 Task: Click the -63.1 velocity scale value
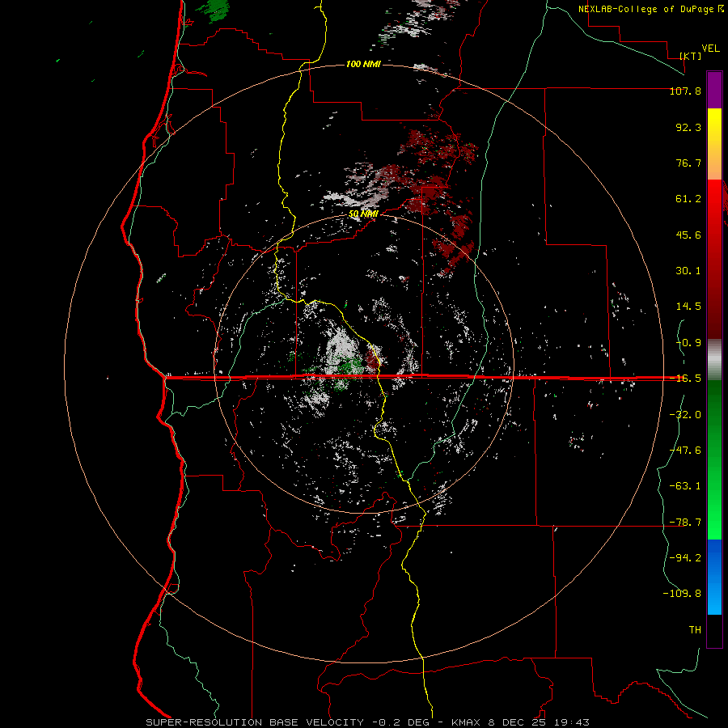point(685,486)
